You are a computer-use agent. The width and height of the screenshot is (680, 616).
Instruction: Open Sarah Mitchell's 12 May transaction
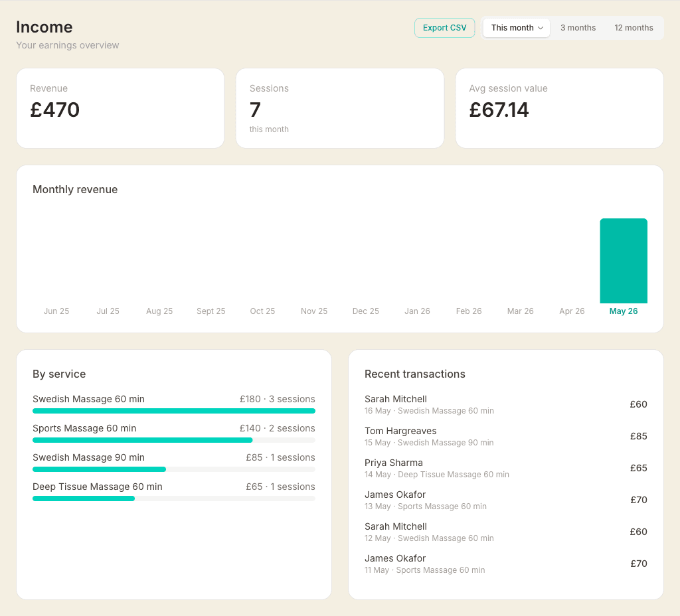tap(505, 532)
